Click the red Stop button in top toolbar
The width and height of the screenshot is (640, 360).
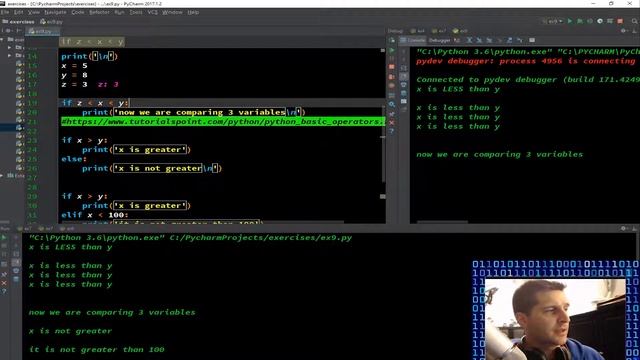pos(620,21)
